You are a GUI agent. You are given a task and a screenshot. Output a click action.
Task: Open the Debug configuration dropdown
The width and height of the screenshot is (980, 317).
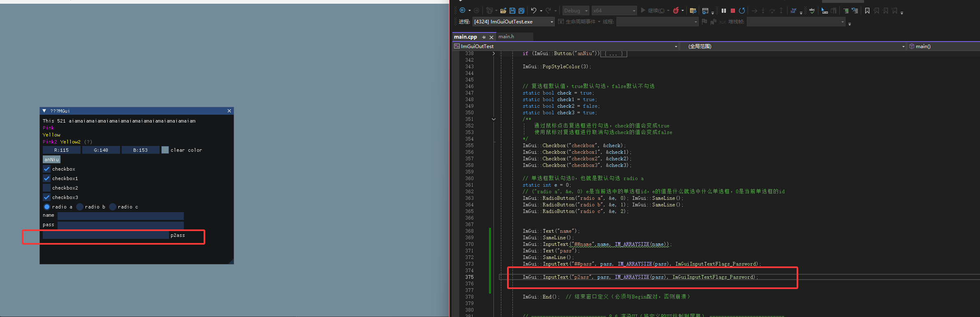coord(575,11)
